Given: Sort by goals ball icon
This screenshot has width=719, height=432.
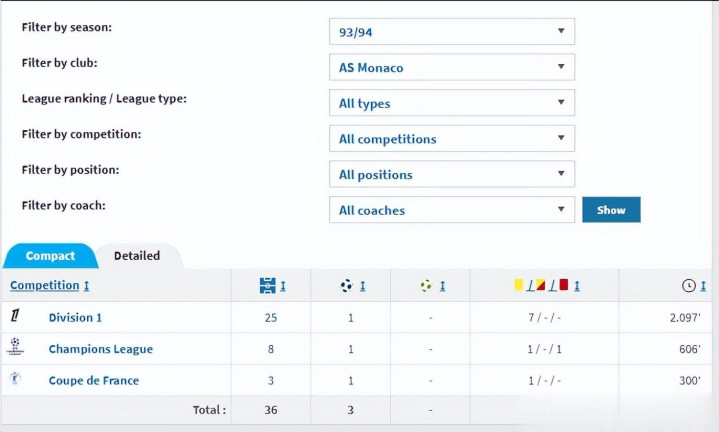Looking at the screenshot, I should (x=347, y=286).
